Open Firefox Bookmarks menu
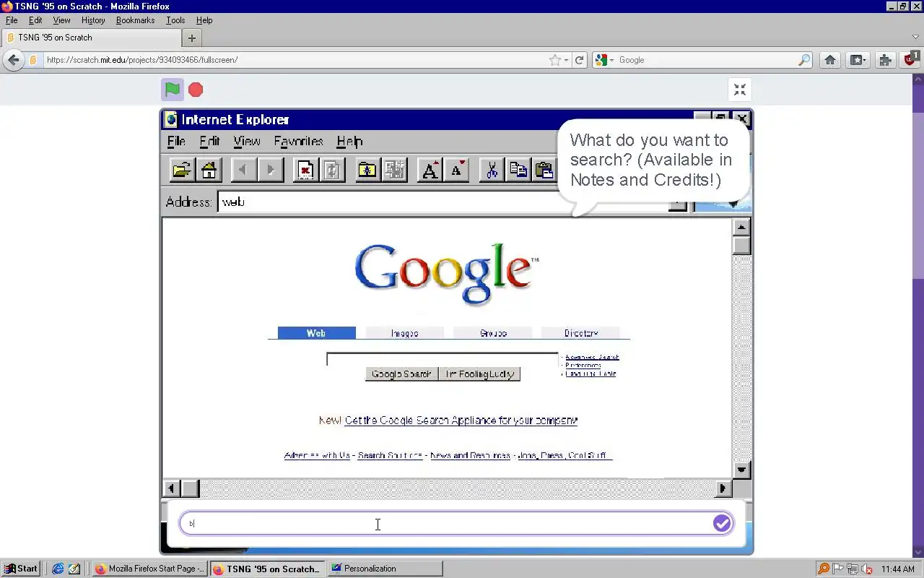Screen dimensions: 924x578 click(136, 20)
